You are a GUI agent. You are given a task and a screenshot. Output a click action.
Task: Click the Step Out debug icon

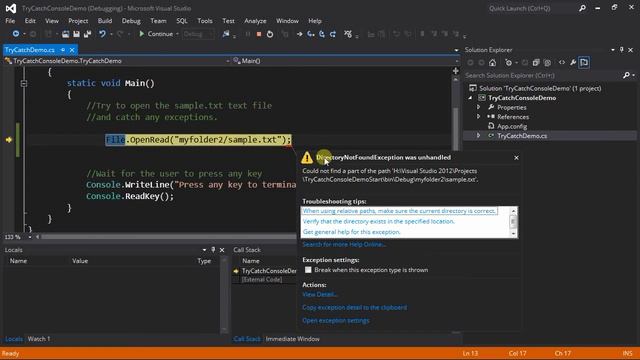click(x=333, y=34)
